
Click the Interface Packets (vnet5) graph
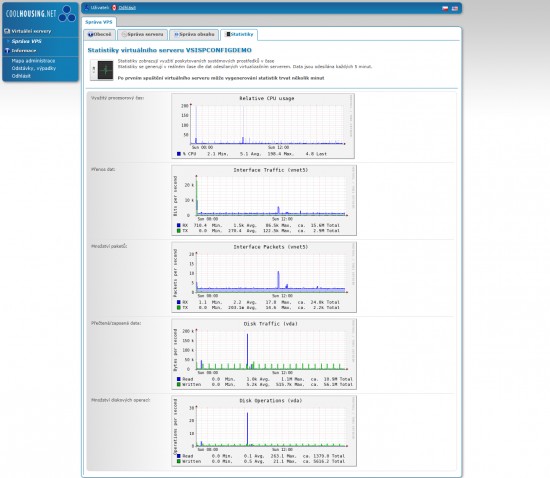[264, 277]
